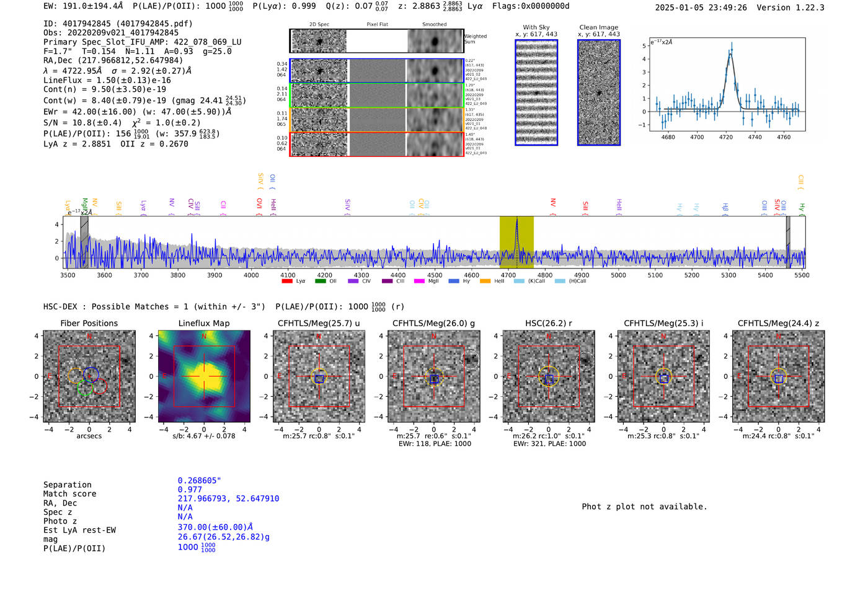The width and height of the screenshot is (868, 591).
Task: Click the HSC(26.2) r image
Action: point(549,376)
